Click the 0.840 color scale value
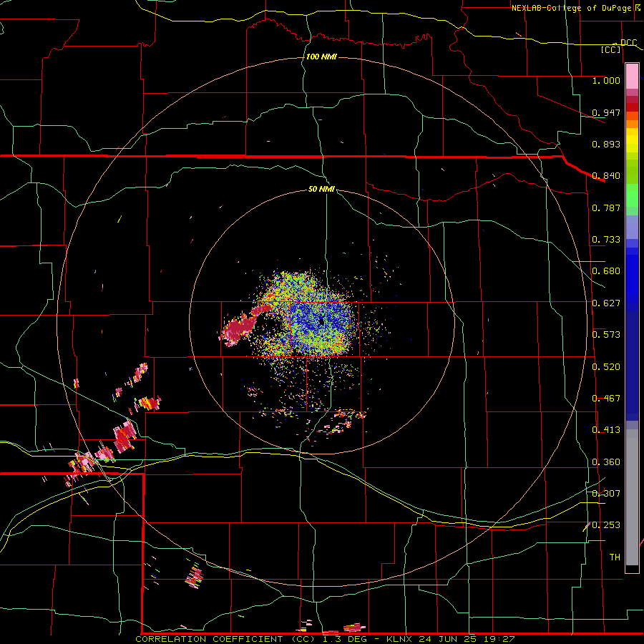Image resolution: width=644 pixels, height=644 pixels. (x=606, y=176)
